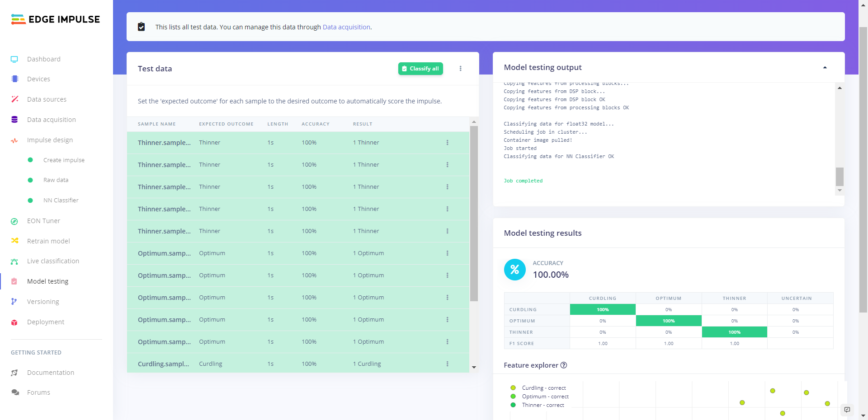Image resolution: width=868 pixels, height=420 pixels.
Task: Follow the Data acquisition link in banner
Action: coord(346,27)
